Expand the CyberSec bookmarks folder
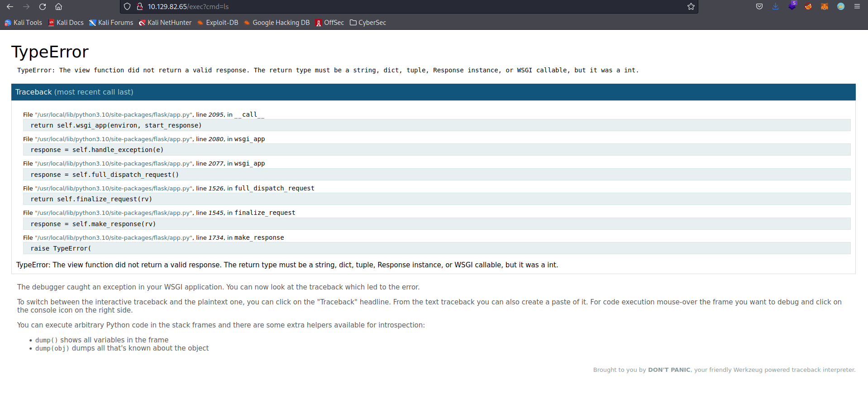 (367, 23)
